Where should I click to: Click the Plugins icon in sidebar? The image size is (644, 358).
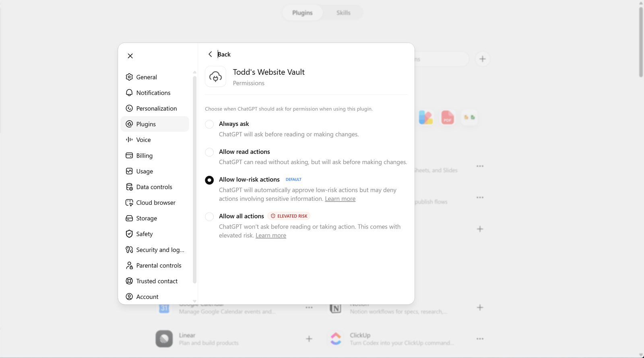[x=129, y=124]
